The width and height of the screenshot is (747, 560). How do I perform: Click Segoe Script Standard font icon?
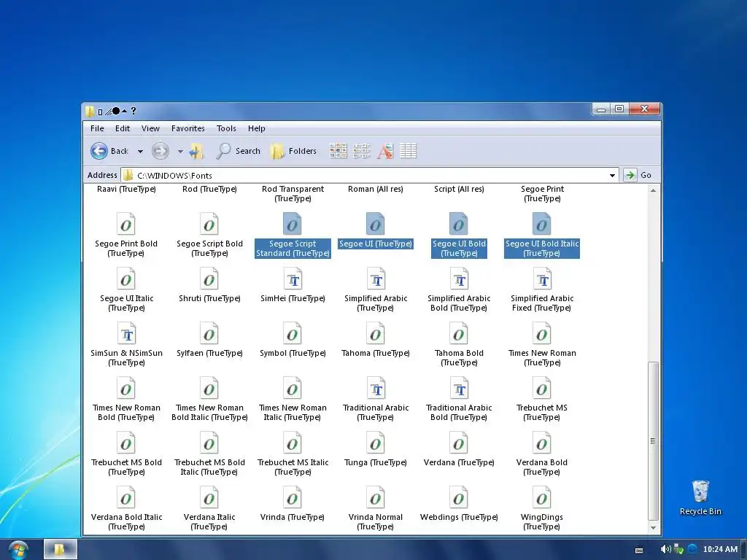click(x=293, y=224)
